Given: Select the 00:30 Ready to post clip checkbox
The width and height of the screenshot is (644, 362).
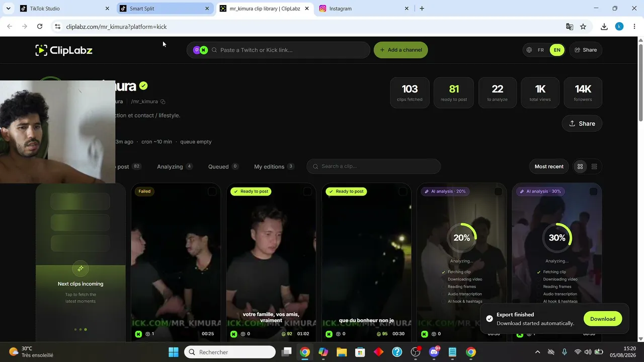Looking at the screenshot, I should coord(403,192).
